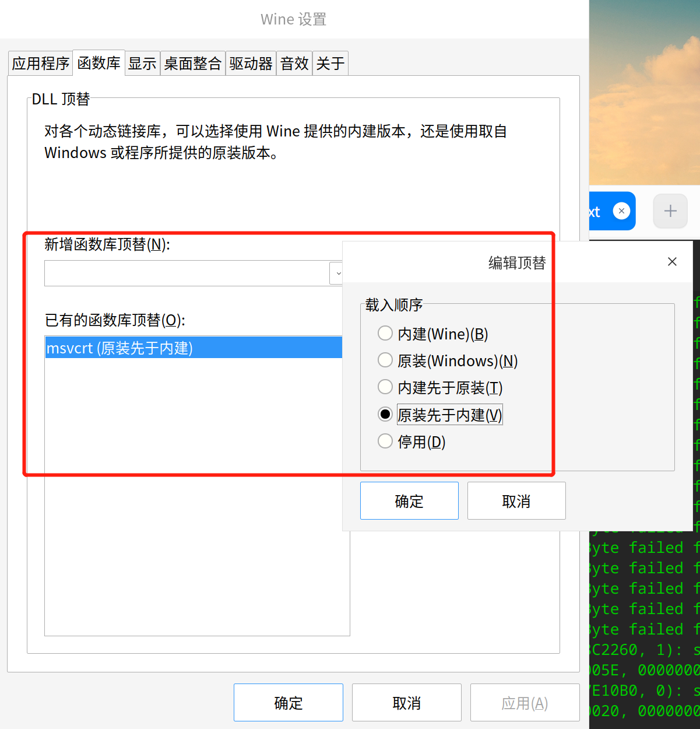Viewport: 700px width, 729px height.
Task: Open the 显示 tab
Action: coord(143,63)
